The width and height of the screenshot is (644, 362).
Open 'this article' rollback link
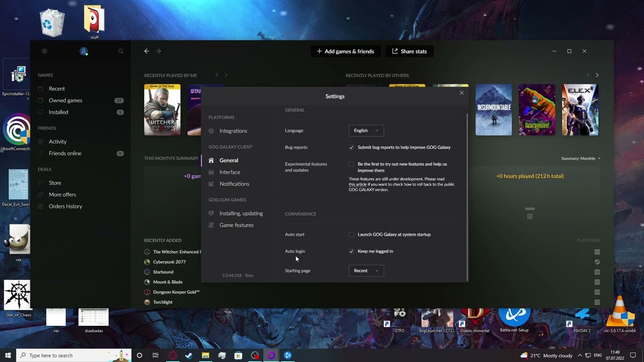(358, 185)
